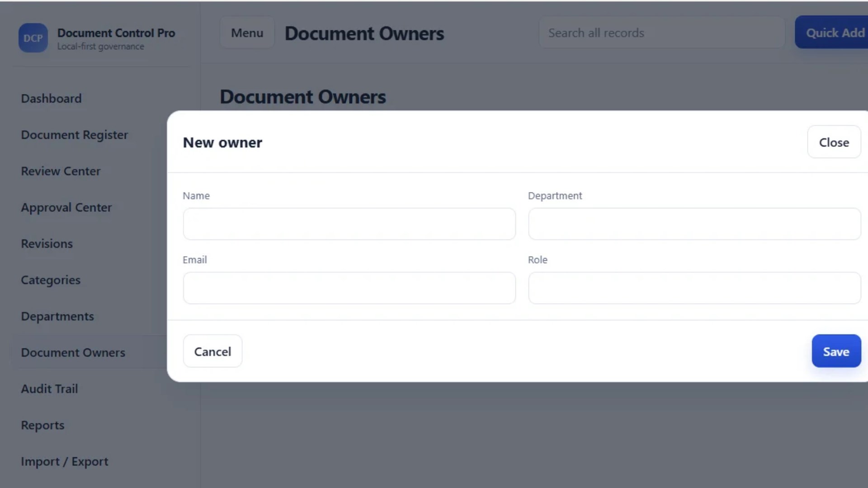Navigate to Approval Center
Screen dimensions: 868x488
[66, 207]
